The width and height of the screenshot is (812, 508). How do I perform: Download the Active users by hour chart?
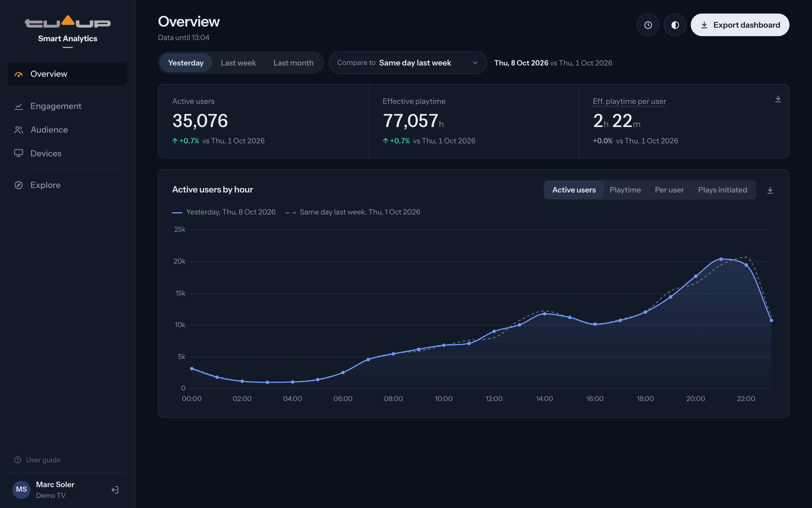point(770,190)
